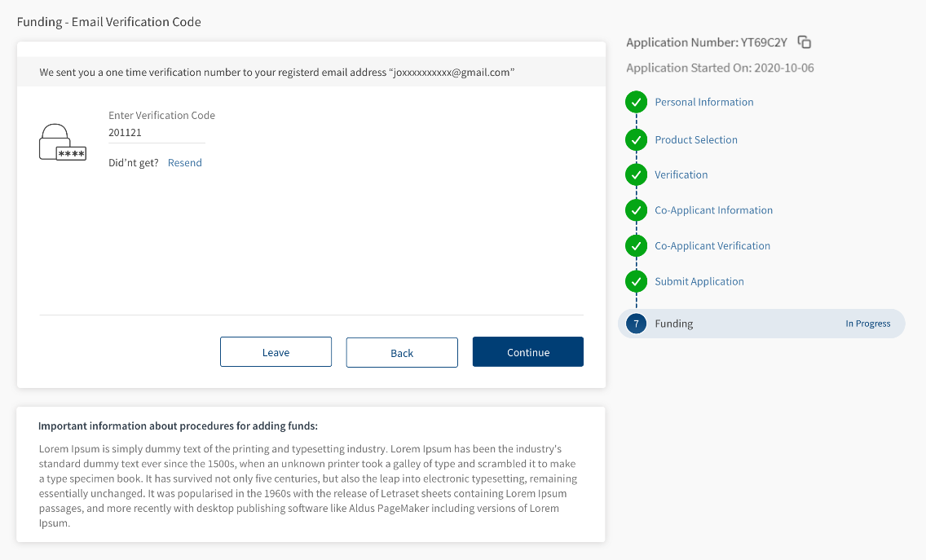Click the Leave button
This screenshot has width=926, height=560.
point(276,352)
